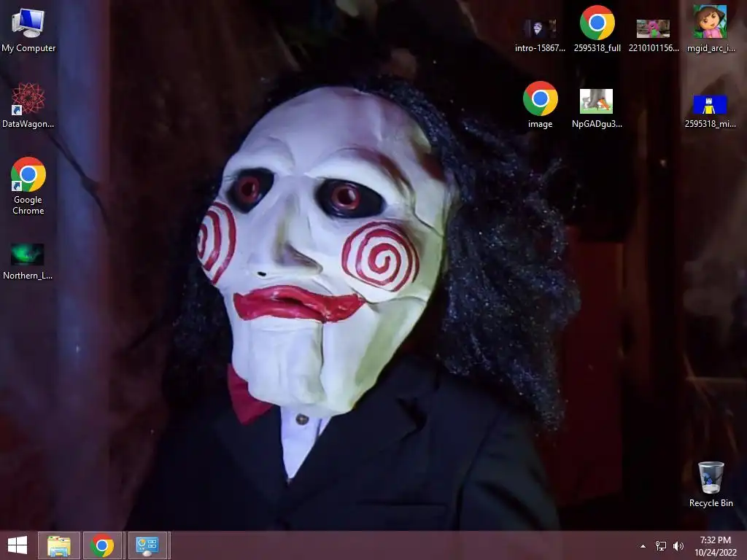Select the Northern_L... image file icon
Screen dimensions: 747x560
[28, 261]
